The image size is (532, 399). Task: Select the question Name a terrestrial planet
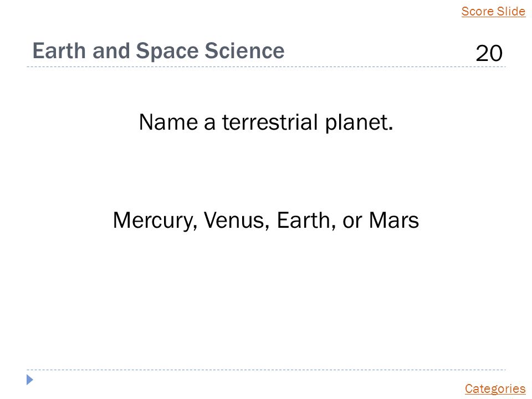point(266,122)
